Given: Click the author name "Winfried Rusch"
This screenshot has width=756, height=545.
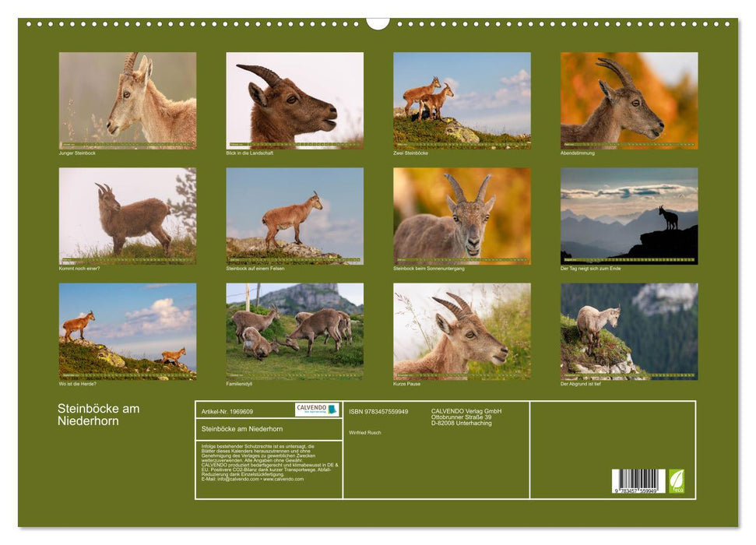Looking at the screenshot, I should [x=364, y=433].
